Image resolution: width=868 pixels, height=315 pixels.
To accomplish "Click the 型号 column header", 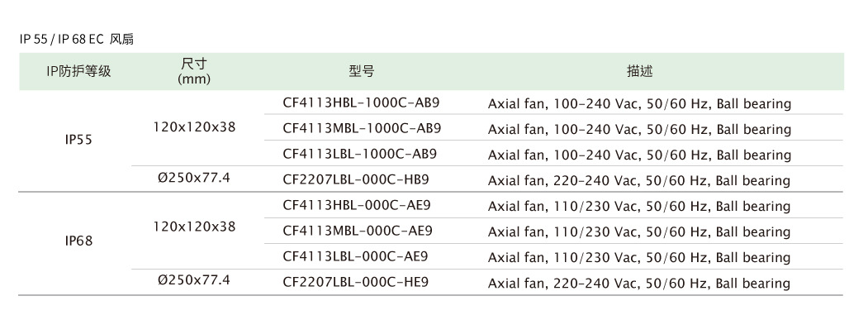I will (362, 71).
